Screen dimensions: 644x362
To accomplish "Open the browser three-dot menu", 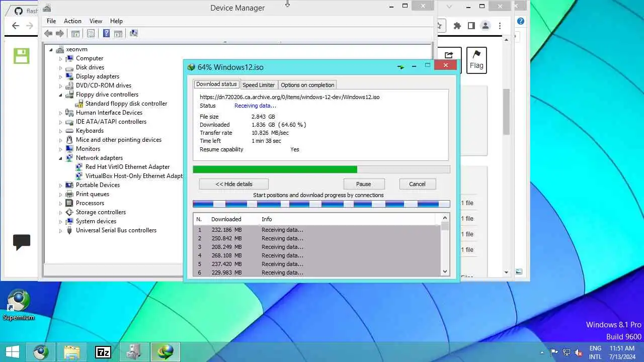I will click(500, 26).
